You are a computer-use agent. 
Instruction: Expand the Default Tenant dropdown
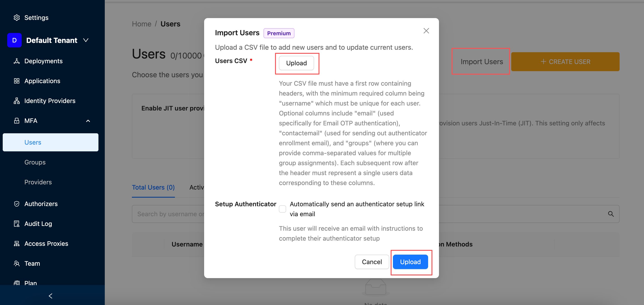(86, 40)
